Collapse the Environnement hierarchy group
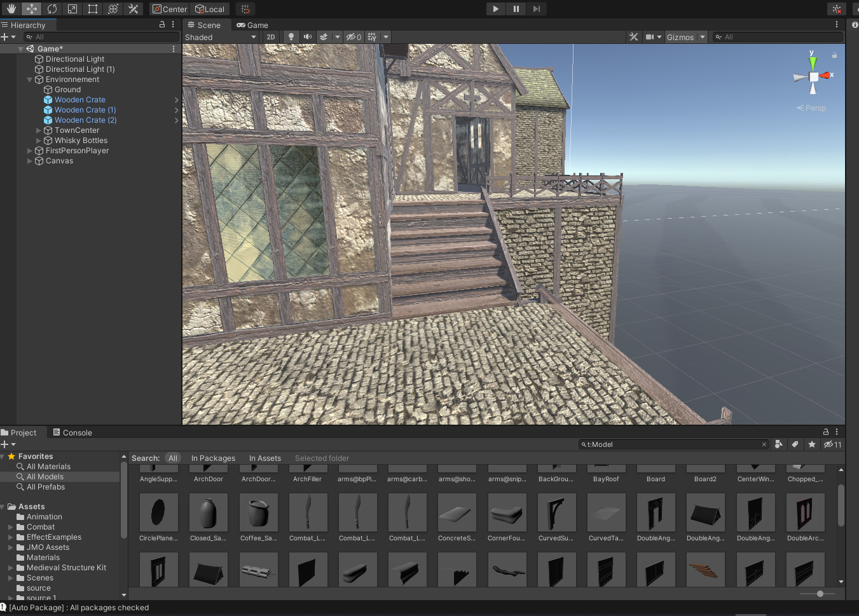The image size is (859, 616). tap(29, 79)
